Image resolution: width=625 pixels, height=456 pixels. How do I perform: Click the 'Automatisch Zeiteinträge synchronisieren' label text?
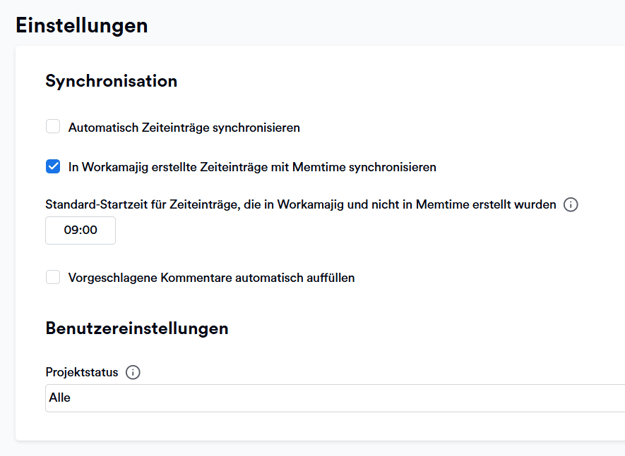pos(184,127)
